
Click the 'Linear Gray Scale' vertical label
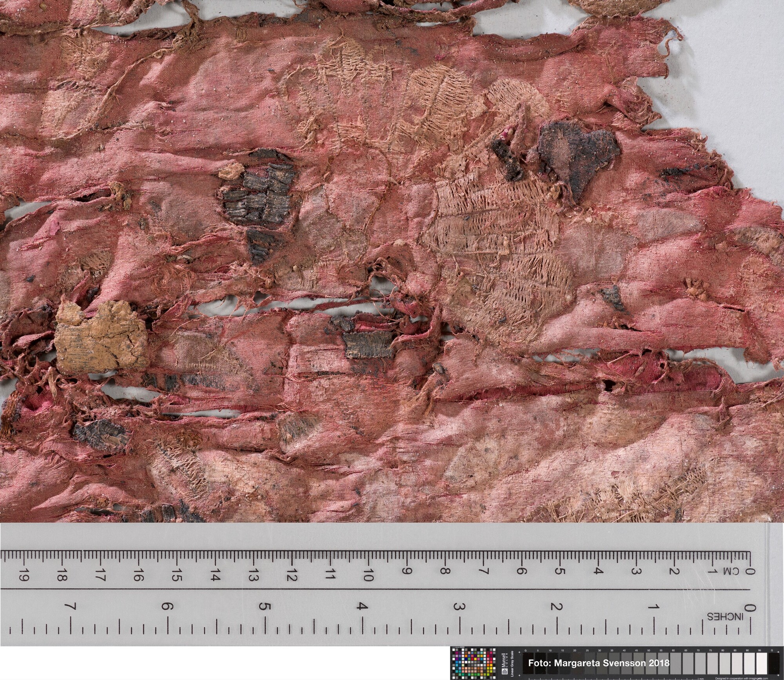[x=512, y=664]
